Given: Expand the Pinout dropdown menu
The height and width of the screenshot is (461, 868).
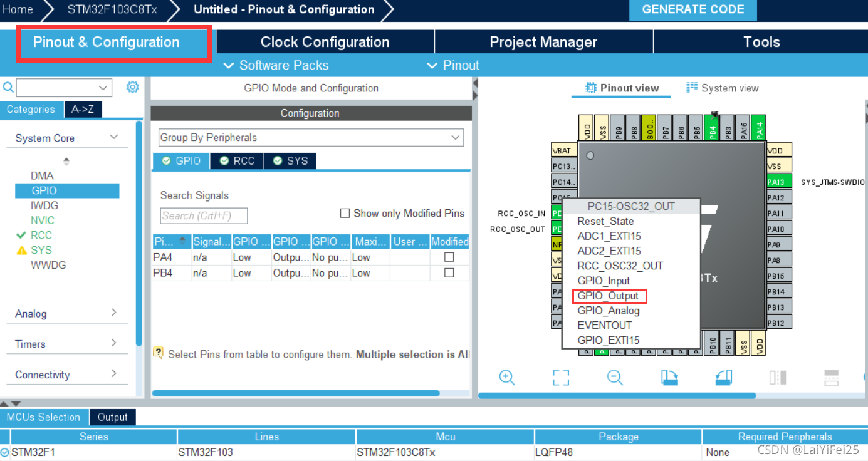Looking at the screenshot, I should [452, 65].
